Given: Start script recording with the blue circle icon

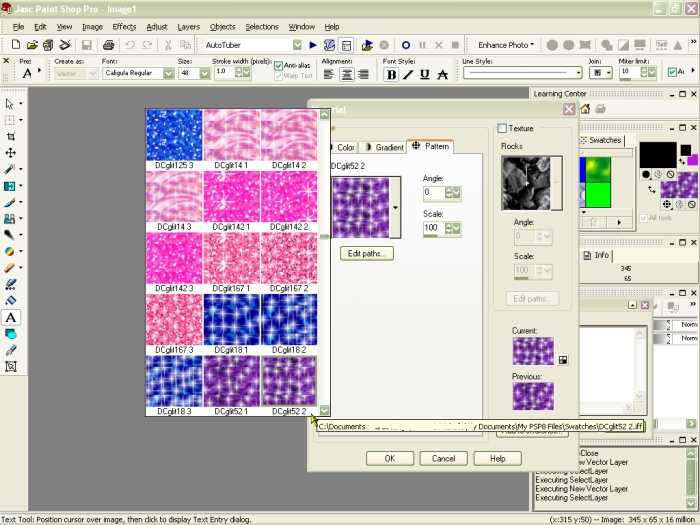Looking at the screenshot, I should coord(406,45).
